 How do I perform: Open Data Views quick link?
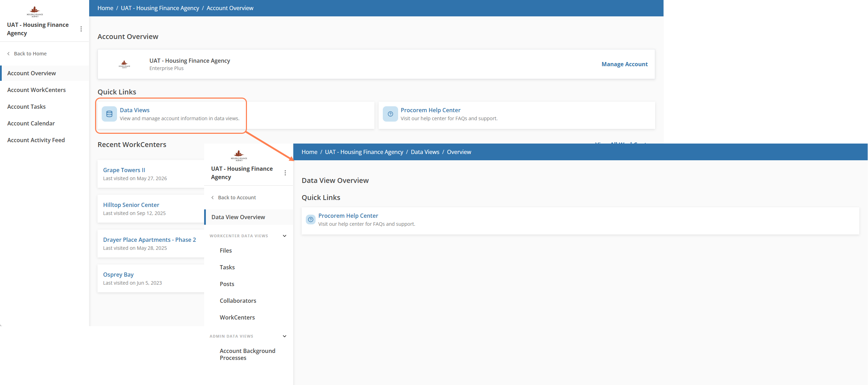tap(134, 110)
